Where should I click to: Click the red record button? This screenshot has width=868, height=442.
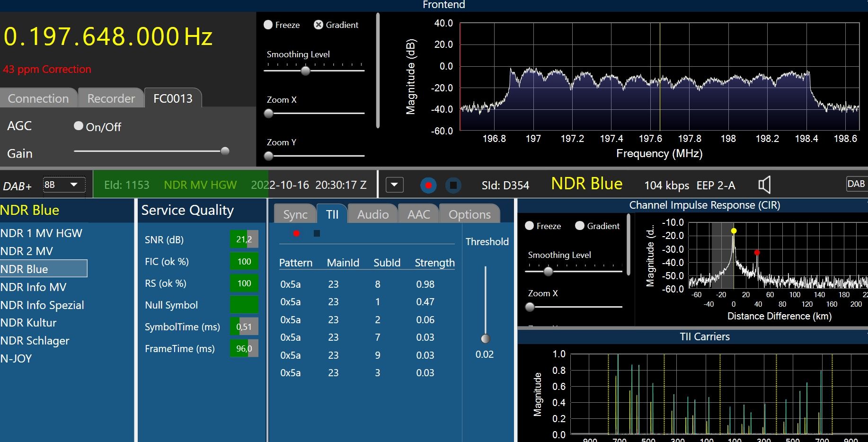(428, 185)
